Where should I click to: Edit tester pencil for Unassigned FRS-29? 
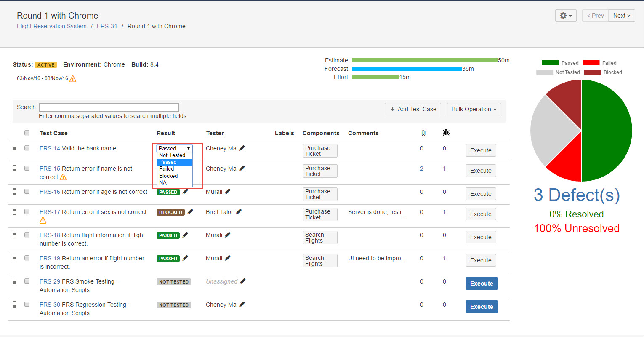point(243,281)
